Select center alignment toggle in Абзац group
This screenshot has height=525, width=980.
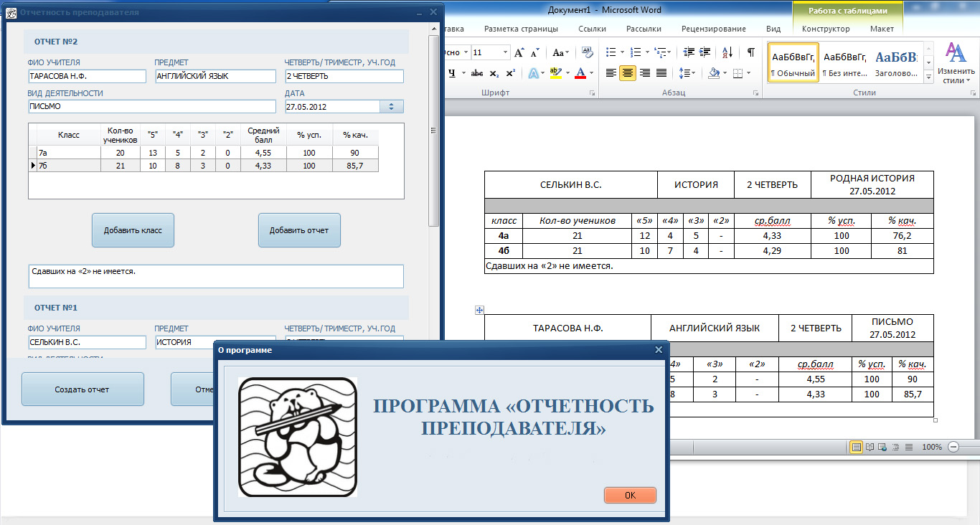point(628,73)
